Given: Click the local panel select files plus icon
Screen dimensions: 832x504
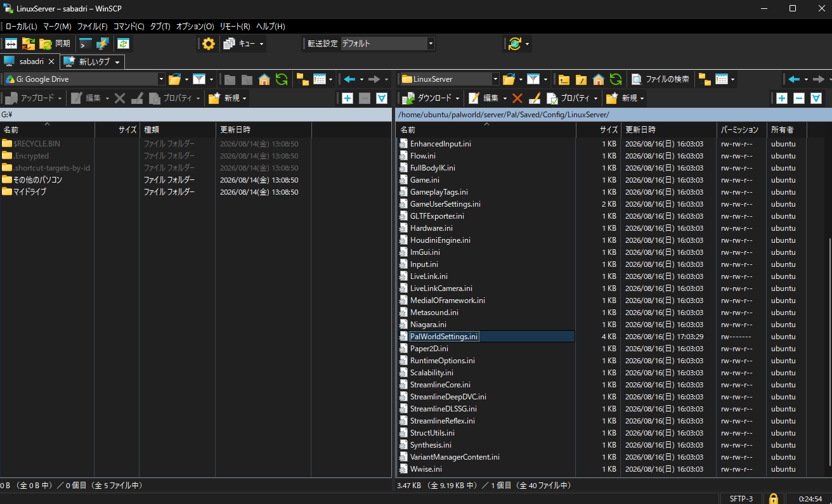Looking at the screenshot, I should click(348, 98).
